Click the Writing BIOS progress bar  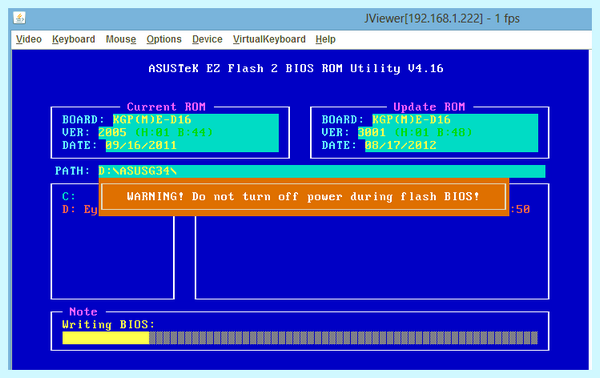click(300, 338)
